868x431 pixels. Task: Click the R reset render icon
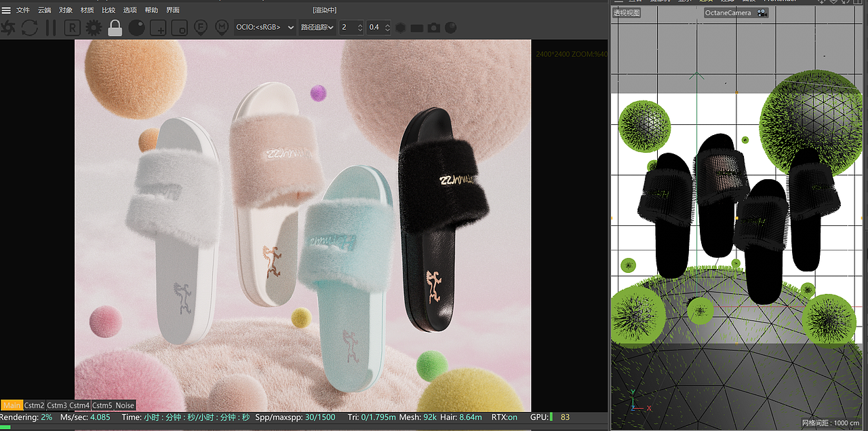point(72,28)
